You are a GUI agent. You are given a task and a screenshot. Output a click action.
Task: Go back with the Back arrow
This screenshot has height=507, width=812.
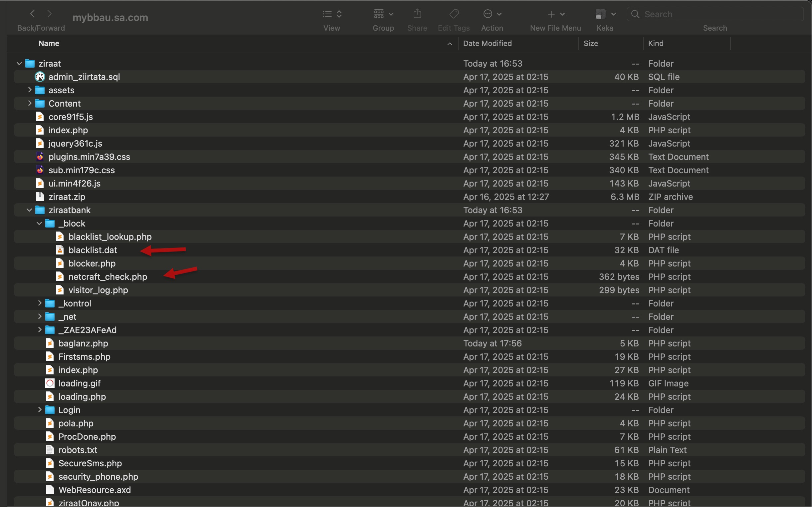coord(33,14)
